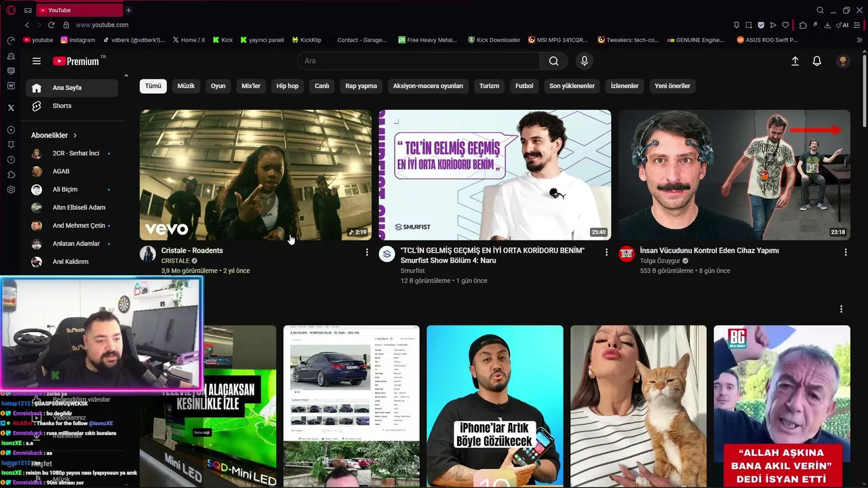
Task: Click the www.youtube.com address bar
Action: coord(102,25)
